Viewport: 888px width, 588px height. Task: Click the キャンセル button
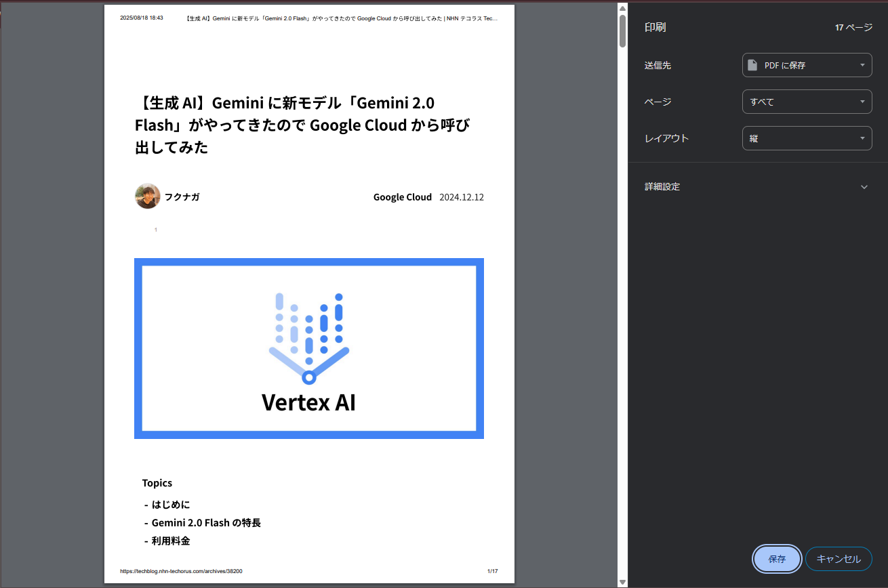tap(839, 559)
